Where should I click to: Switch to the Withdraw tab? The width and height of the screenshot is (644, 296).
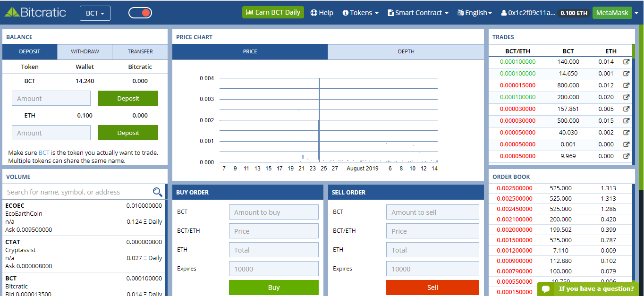pos(85,52)
